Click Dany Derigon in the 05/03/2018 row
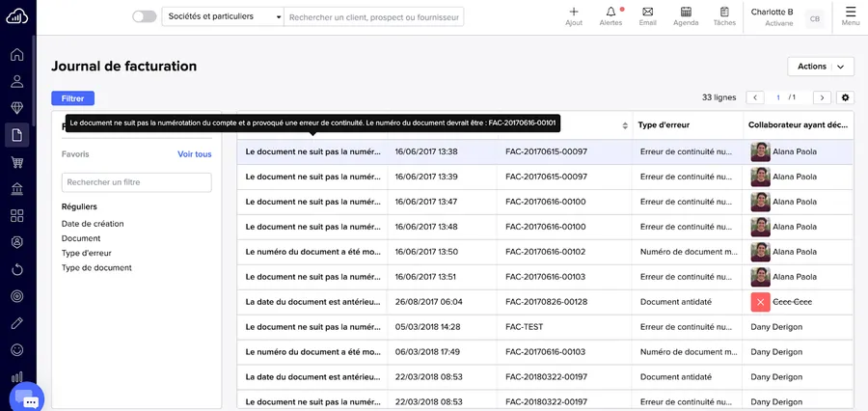The height and width of the screenshot is (411, 868). (776, 327)
